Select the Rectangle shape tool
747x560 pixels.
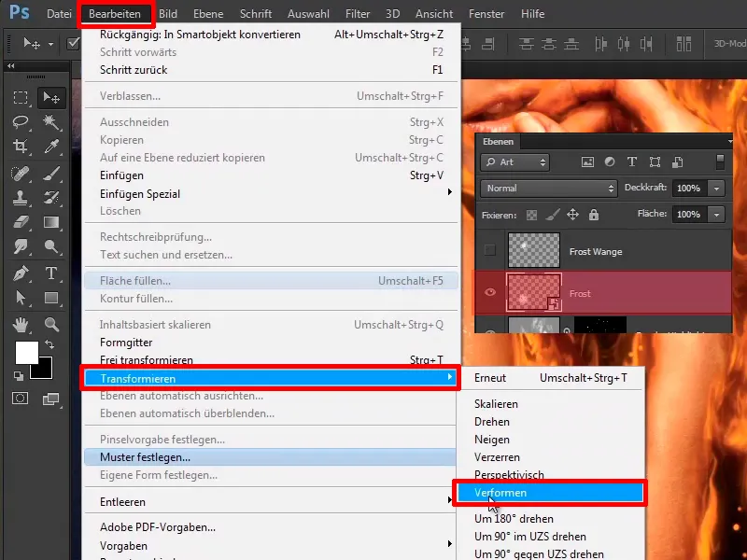(51, 298)
